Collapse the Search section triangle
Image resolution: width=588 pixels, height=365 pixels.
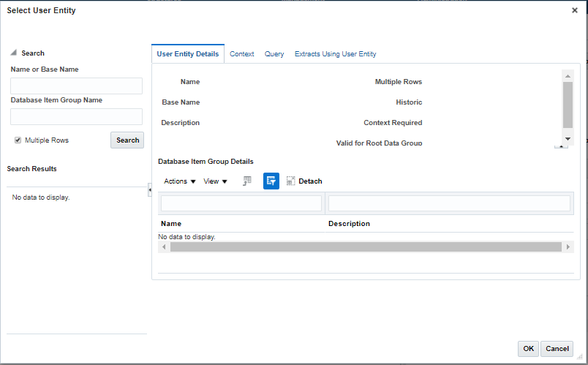[x=13, y=53]
